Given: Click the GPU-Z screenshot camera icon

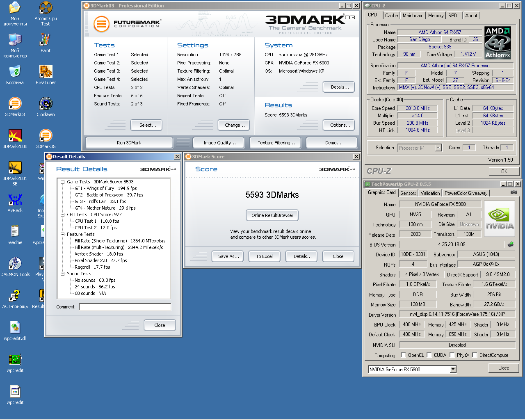Looking at the screenshot, I should (514, 192).
